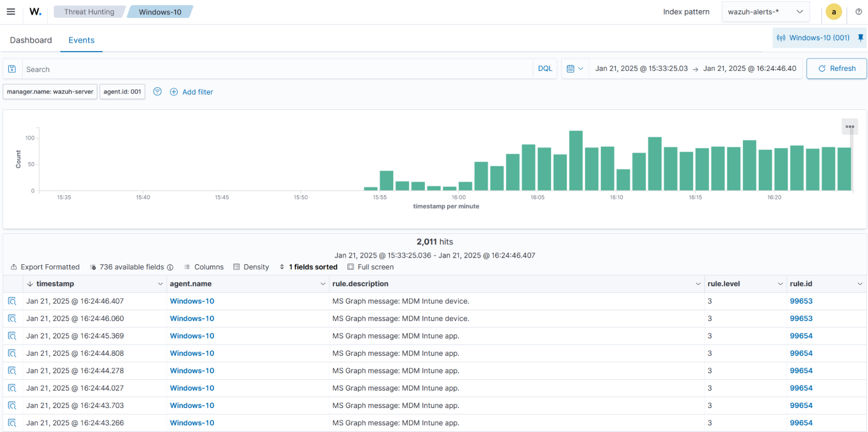Click the Refresh button

[x=836, y=69]
